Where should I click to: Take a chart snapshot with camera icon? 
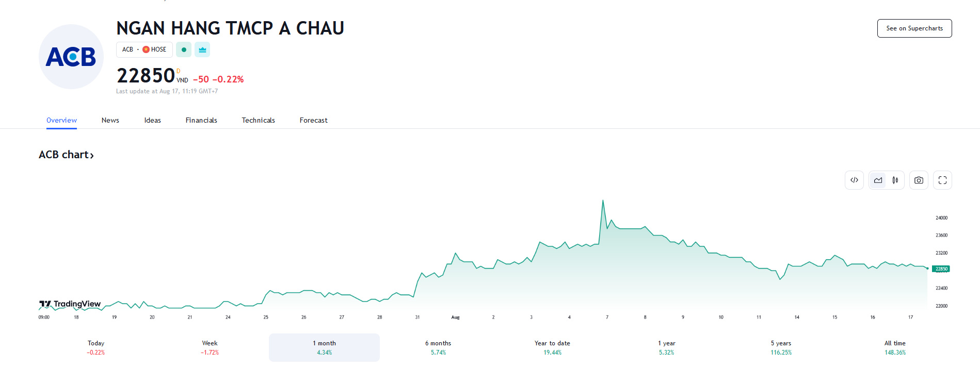[919, 180]
